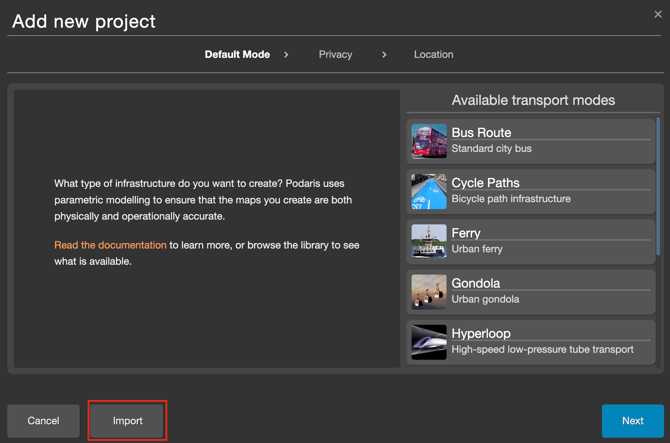The image size is (670, 443).
Task: Click the 'Urban ferry' description
Action: 477,249
